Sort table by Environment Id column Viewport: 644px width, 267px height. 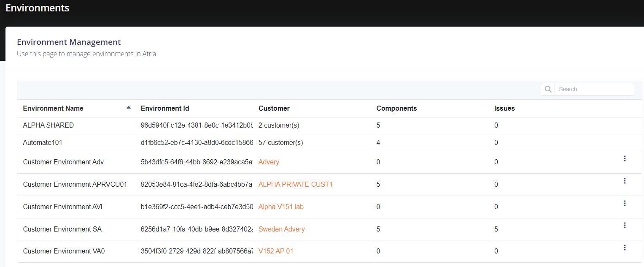point(165,109)
